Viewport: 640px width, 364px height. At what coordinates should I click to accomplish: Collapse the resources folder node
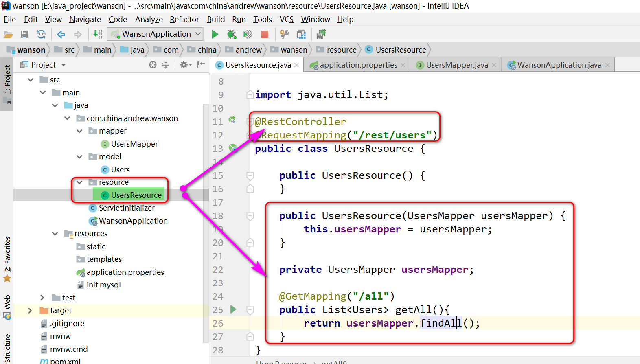[55, 234]
